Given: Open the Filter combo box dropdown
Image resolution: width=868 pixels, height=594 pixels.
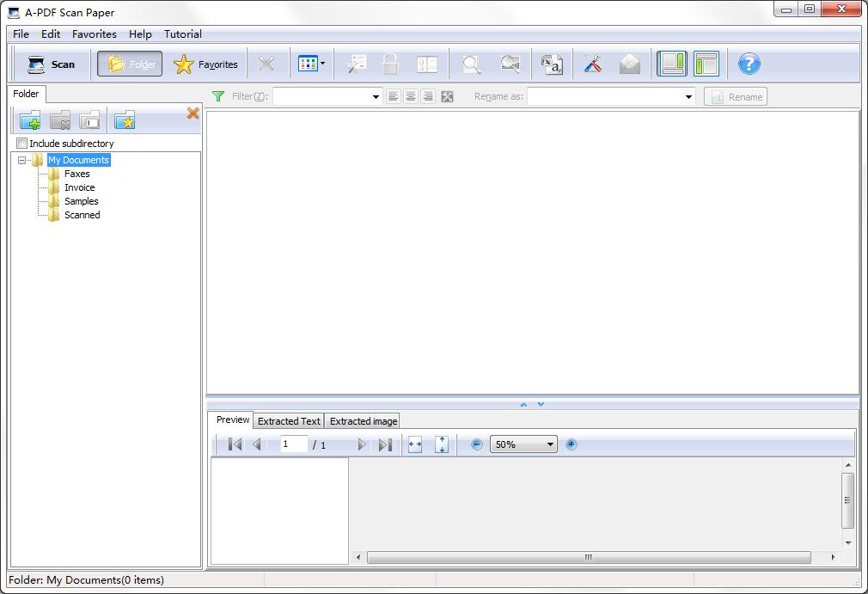Looking at the screenshot, I should 376,97.
